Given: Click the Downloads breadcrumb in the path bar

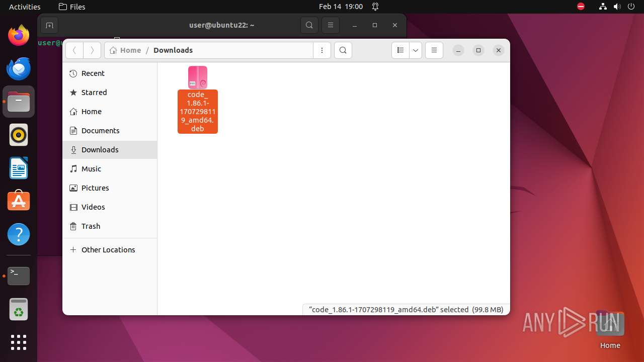Looking at the screenshot, I should click(x=173, y=50).
